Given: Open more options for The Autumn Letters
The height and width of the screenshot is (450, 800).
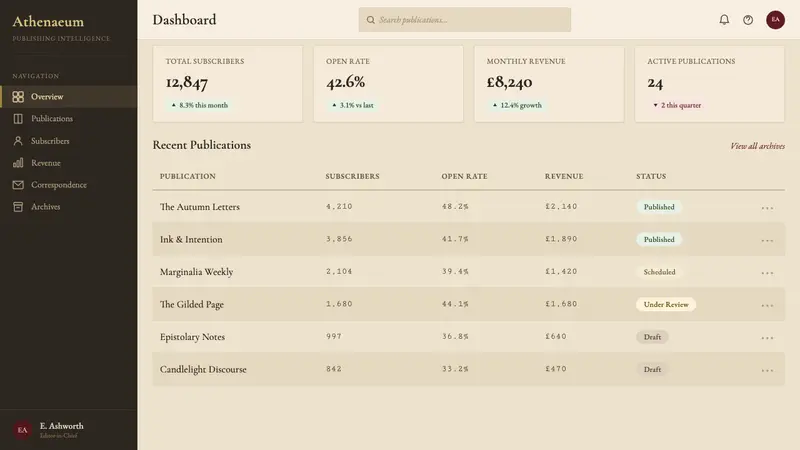Looking at the screenshot, I should tap(767, 208).
